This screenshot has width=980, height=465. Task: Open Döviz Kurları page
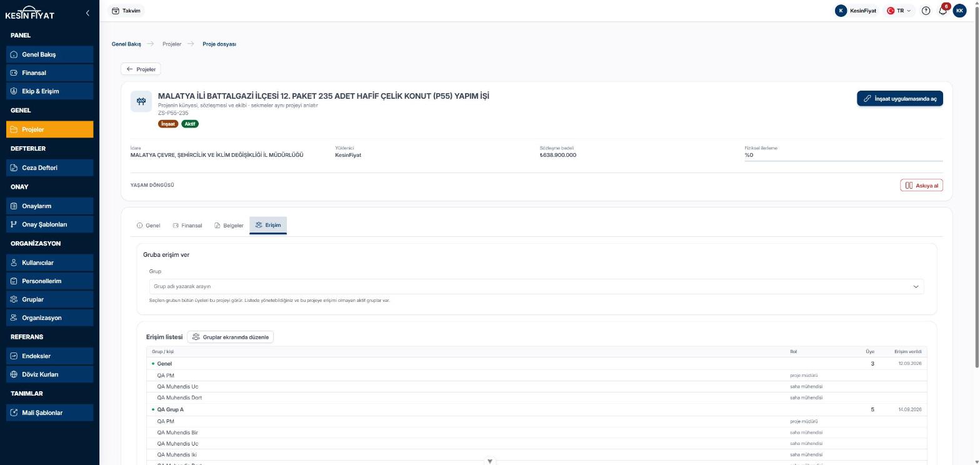coord(50,374)
